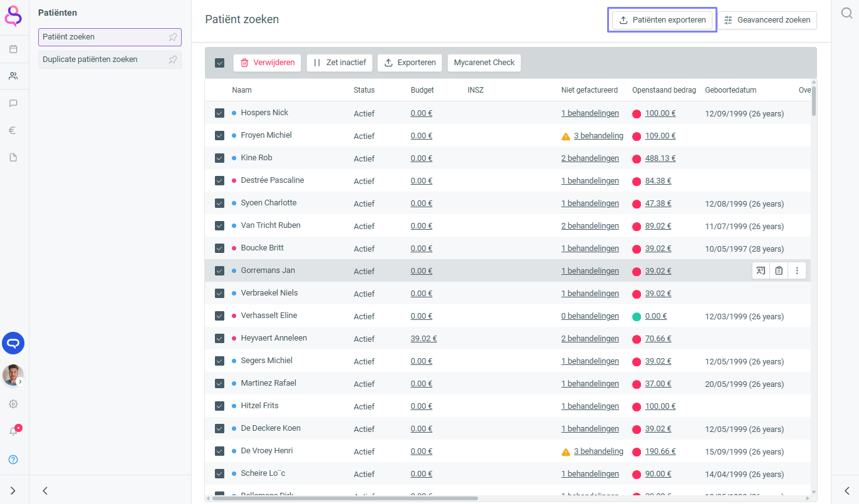Open the euro billing icon in sidebar
Viewport: 859px width, 504px height.
coord(13,130)
